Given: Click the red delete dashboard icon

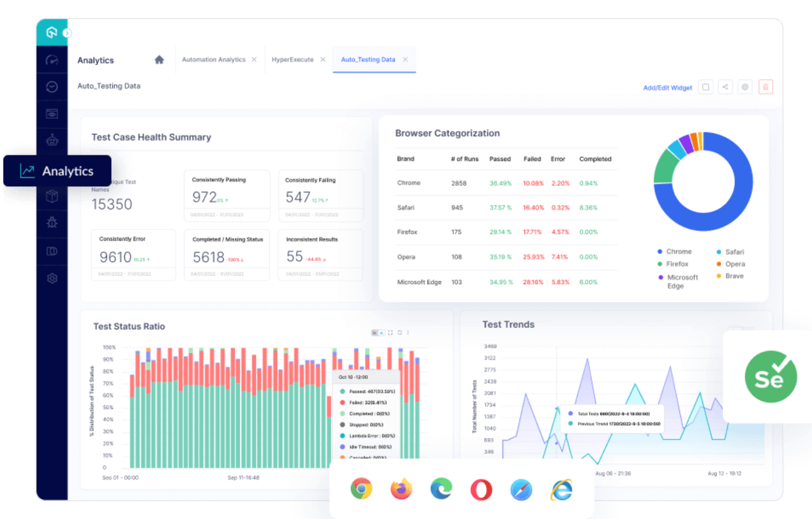Looking at the screenshot, I should tap(766, 87).
